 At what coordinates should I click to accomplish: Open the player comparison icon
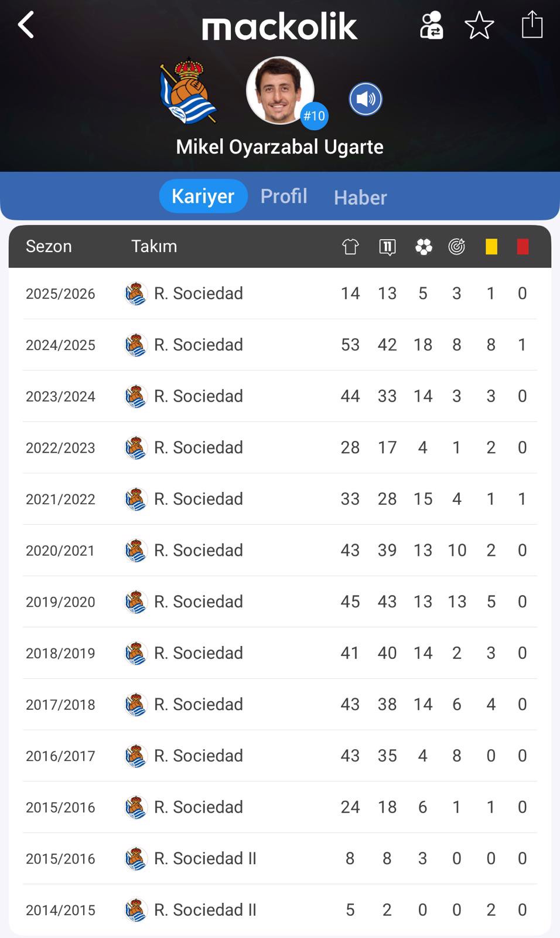click(x=431, y=25)
